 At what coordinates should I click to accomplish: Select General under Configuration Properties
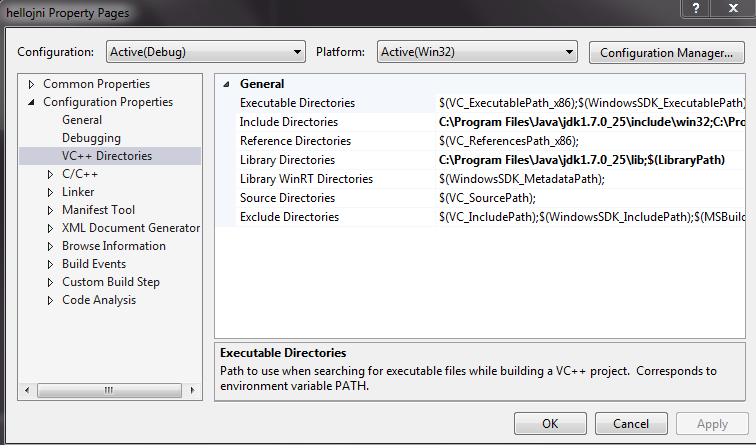tap(82, 120)
